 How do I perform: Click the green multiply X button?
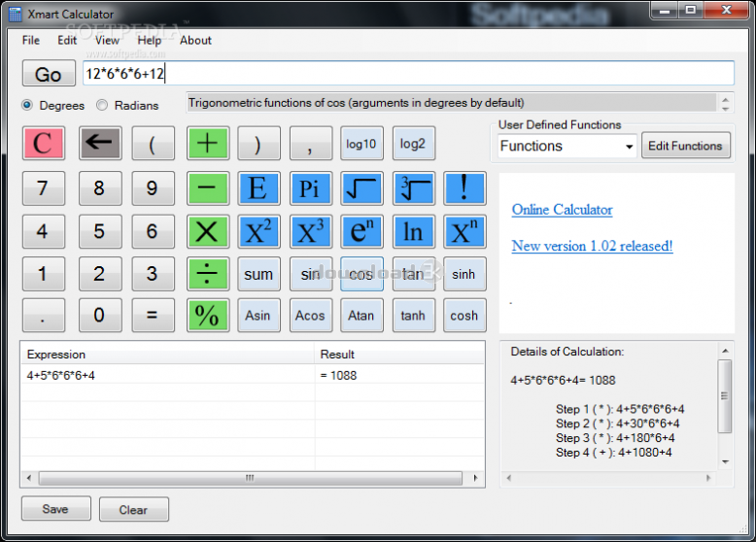(x=207, y=232)
